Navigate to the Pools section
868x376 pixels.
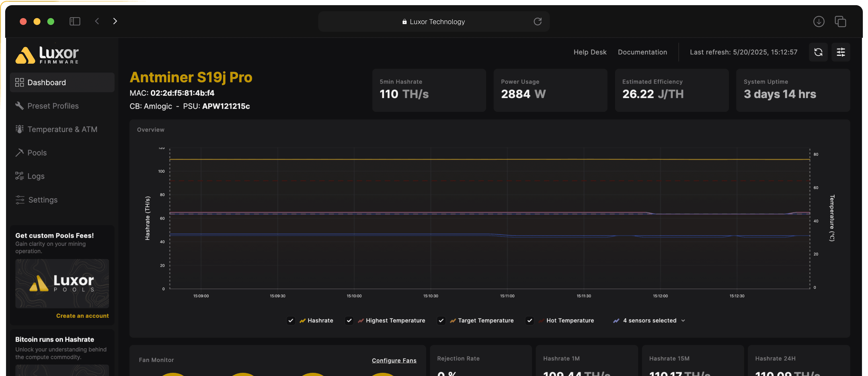(37, 152)
